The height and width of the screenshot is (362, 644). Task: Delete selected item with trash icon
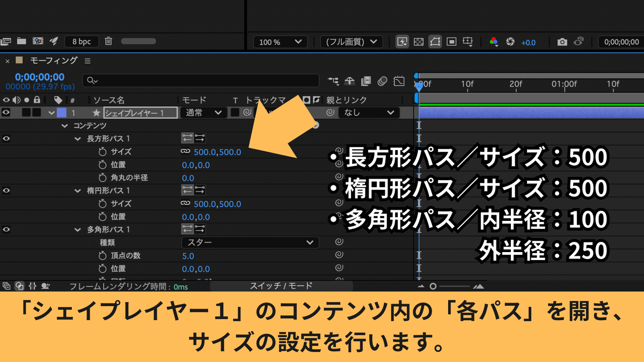[x=108, y=41]
